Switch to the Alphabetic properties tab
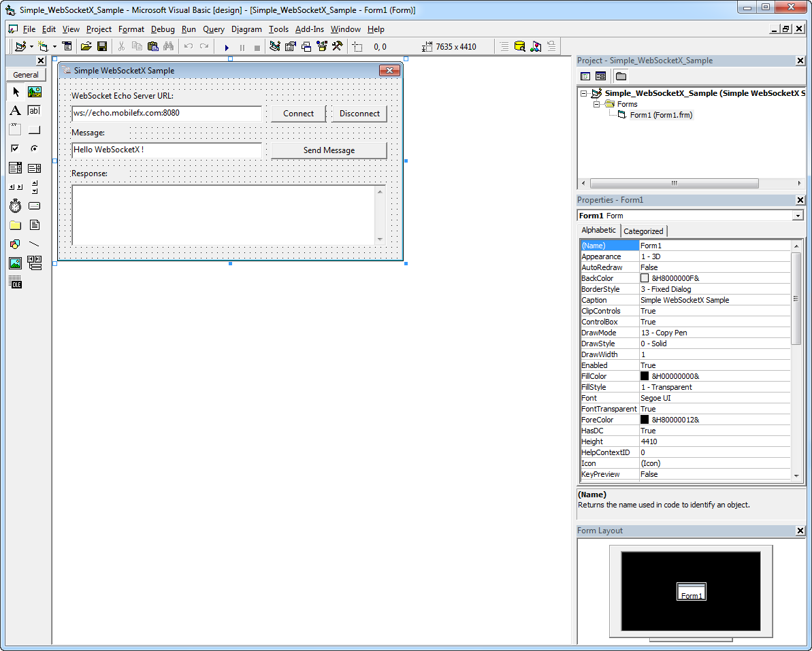Image resolution: width=812 pixels, height=651 pixels. [x=599, y=231]
